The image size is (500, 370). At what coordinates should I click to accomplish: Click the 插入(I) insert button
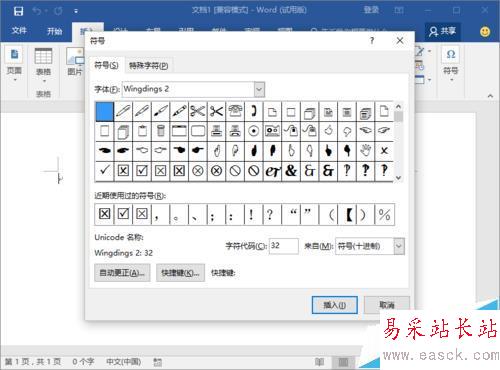(x=335, y=305)
